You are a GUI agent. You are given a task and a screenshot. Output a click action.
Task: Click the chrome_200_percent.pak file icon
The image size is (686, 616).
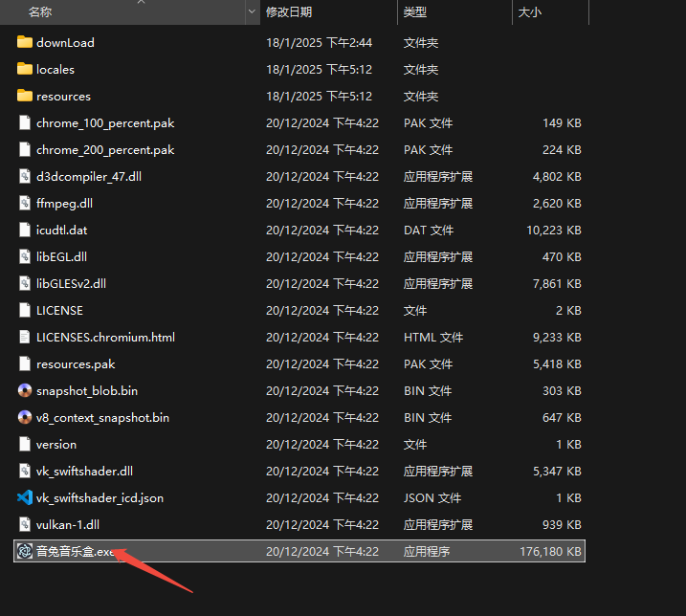coord(25,149)
